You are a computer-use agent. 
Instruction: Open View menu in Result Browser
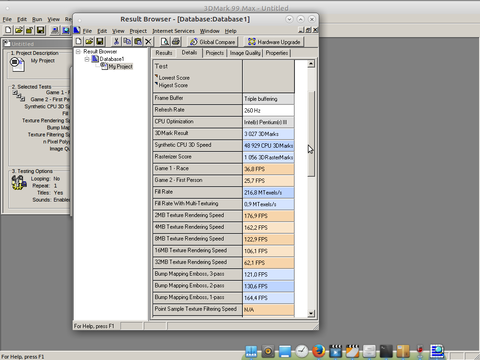118,31
